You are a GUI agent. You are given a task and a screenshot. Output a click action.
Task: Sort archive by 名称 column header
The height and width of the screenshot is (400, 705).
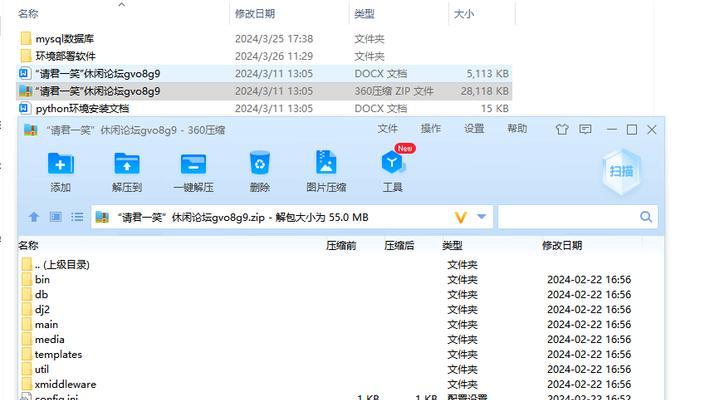click(28, 245)
